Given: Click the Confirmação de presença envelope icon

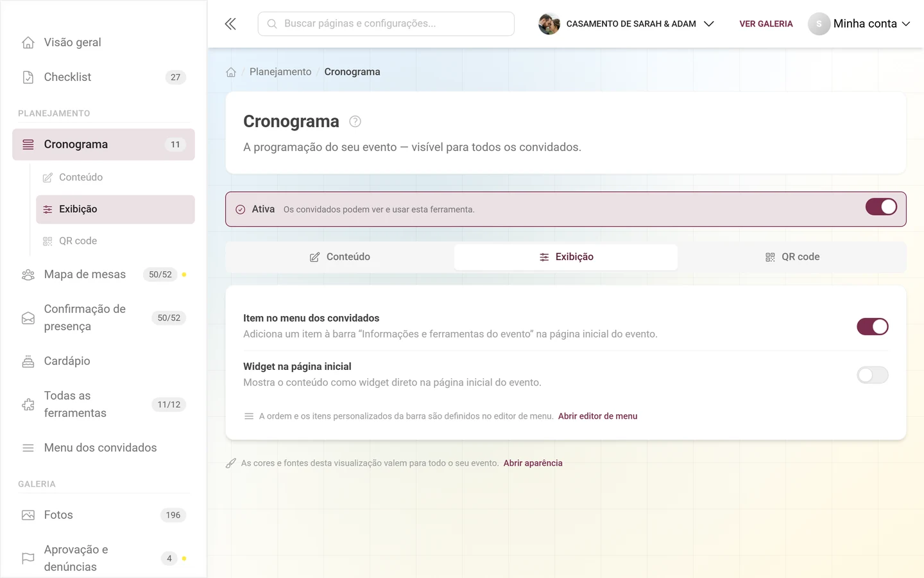Looking at the screenshot, I should [x=28, y=318].
